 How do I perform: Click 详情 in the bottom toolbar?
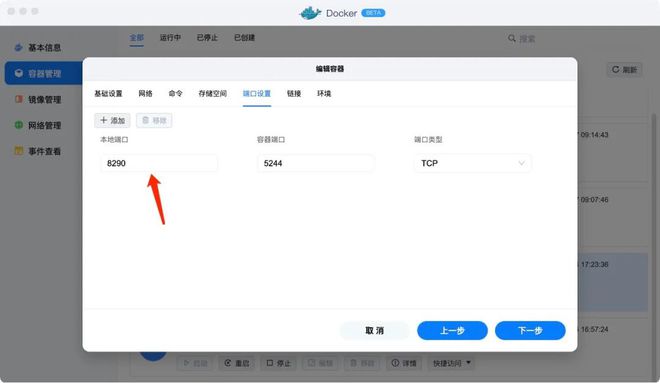click(404, 363)
